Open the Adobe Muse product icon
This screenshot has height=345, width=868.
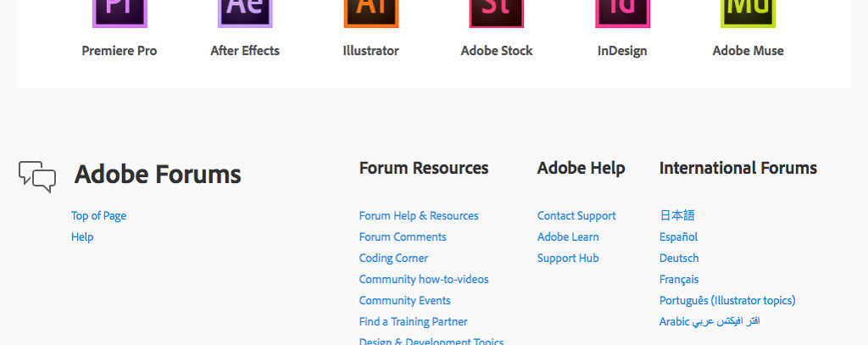click(748, 14)
